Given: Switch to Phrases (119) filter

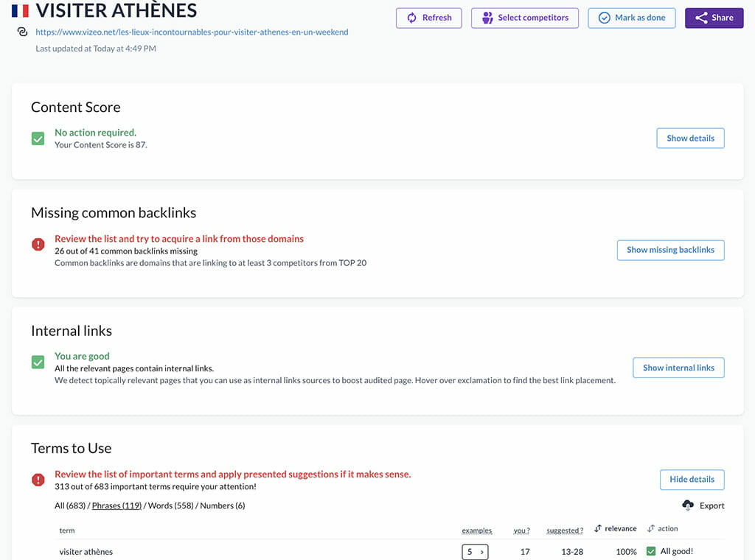Looking at the screenshot, I should 116,505.
